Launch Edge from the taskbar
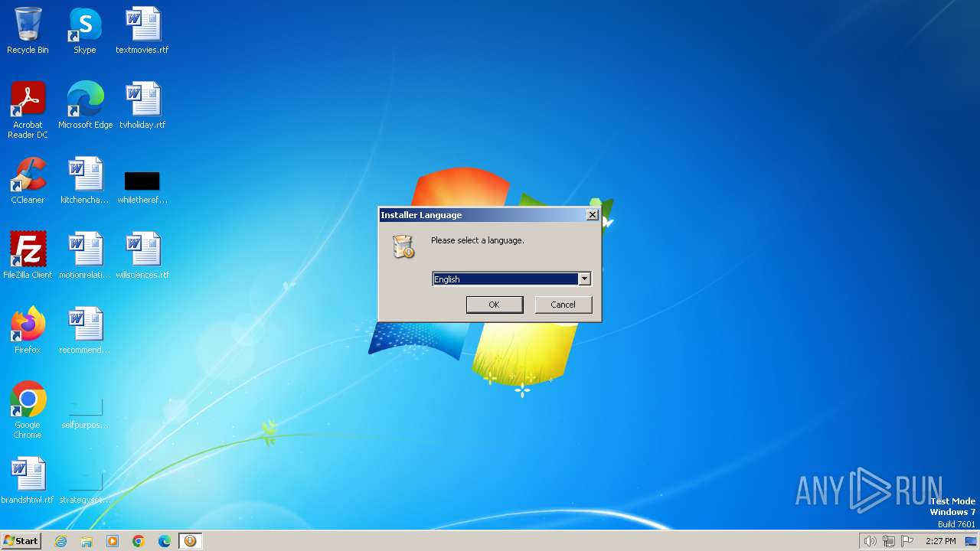 pyautogui.click(x=165, y=541)
